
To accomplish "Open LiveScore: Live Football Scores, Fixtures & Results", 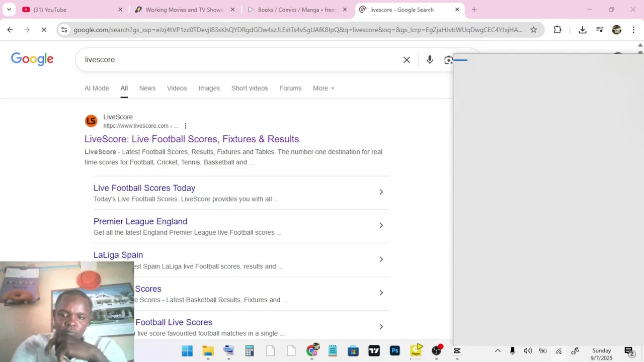I will coord(192,139).
